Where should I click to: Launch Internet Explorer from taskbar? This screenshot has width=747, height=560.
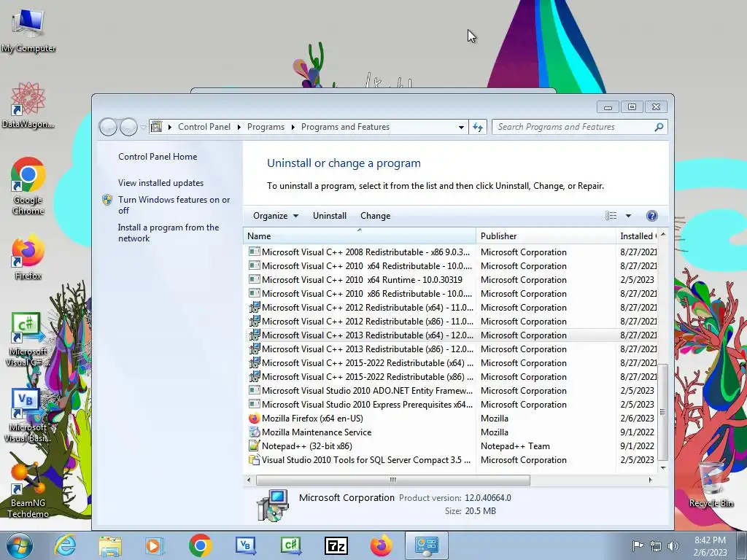pyautogui.click(x=65, y=545)
